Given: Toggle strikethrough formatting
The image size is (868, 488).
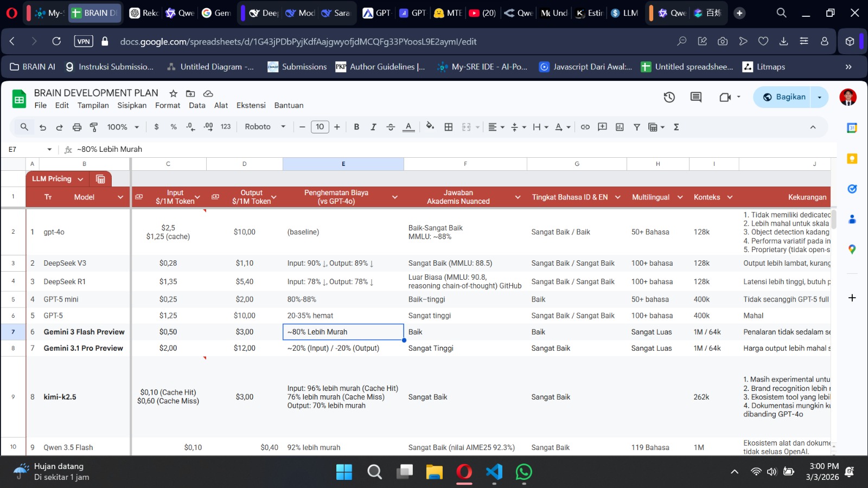Looking at the screenshot, I should 391,127.
